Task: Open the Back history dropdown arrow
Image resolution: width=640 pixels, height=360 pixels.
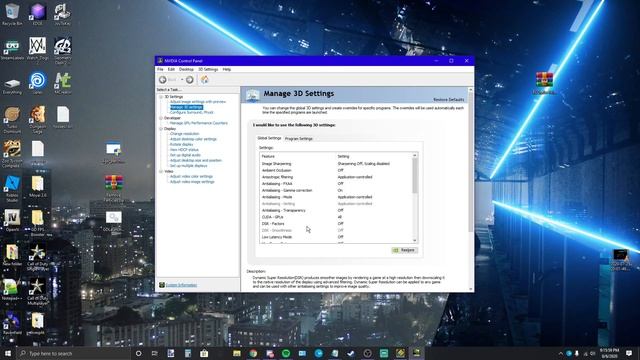Action: tap(182, 80)
